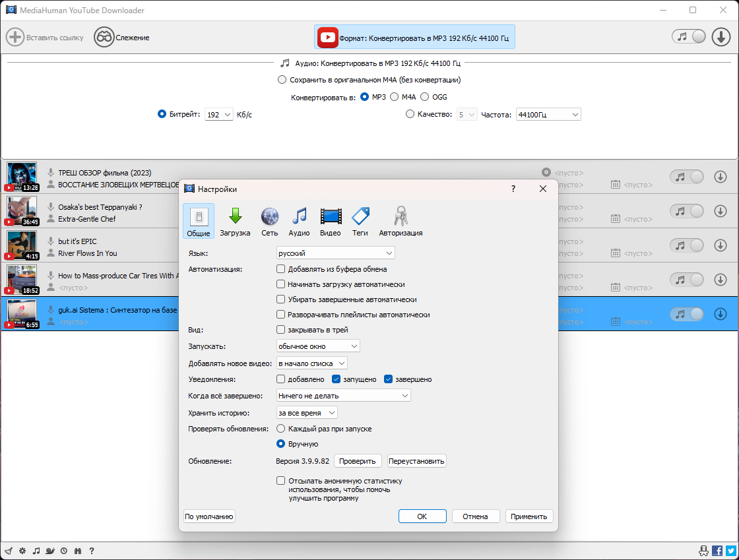Expand the Когда всё завершено dropdown
The image size is (739, 560).
pos(343,396)
